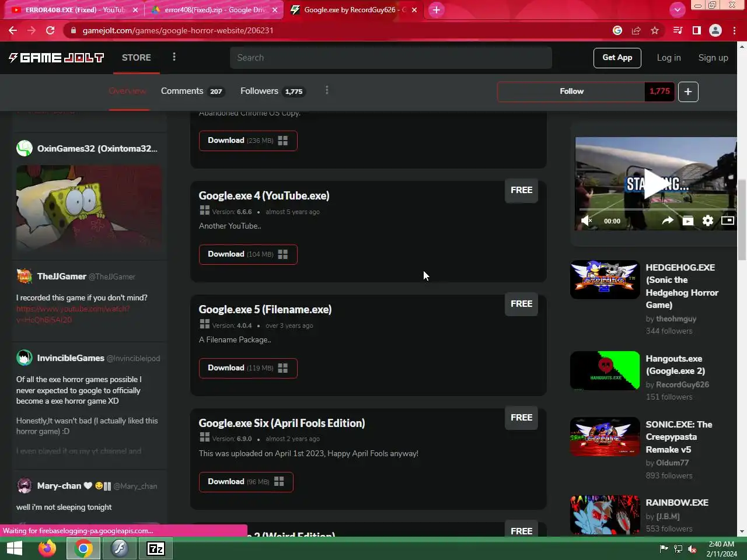The image size is (747, 560).
Task: Click the FREE tag on Google.exe 4
Action: (x=521, y=190)
